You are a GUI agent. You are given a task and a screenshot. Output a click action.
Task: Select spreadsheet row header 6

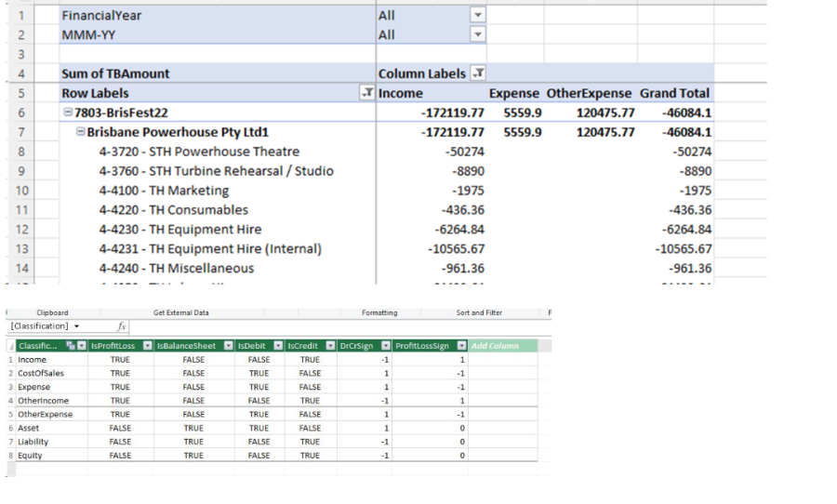[21, 113]
